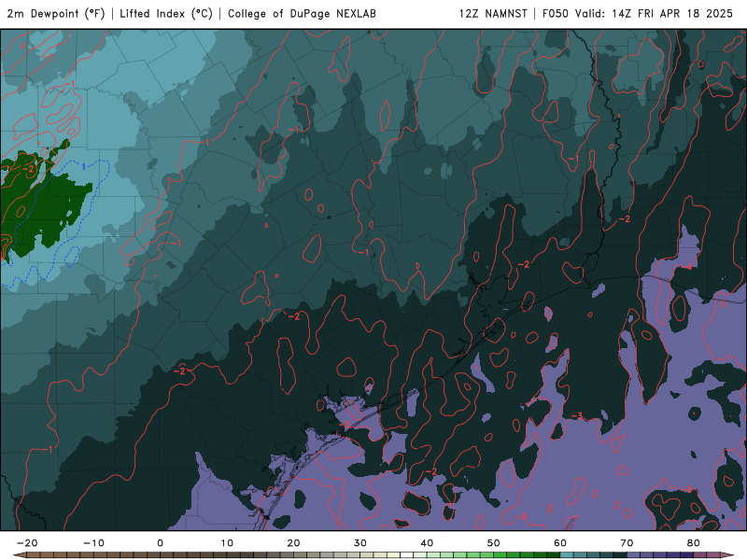Click the 70 color scale label

(x=627, y=543)
